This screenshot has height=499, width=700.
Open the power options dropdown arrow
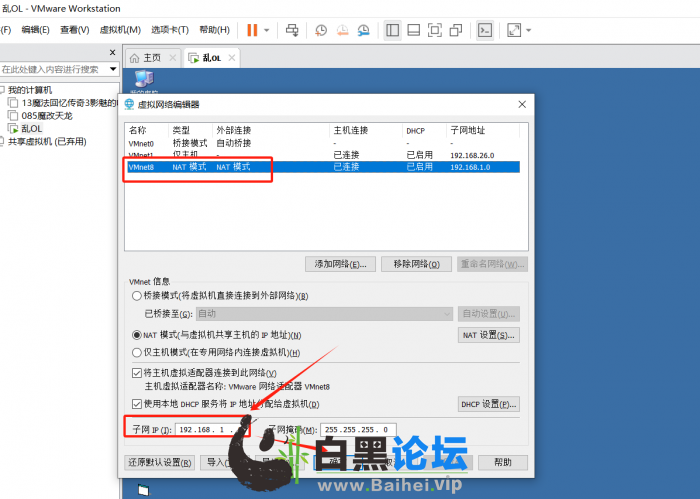point(267,30)
